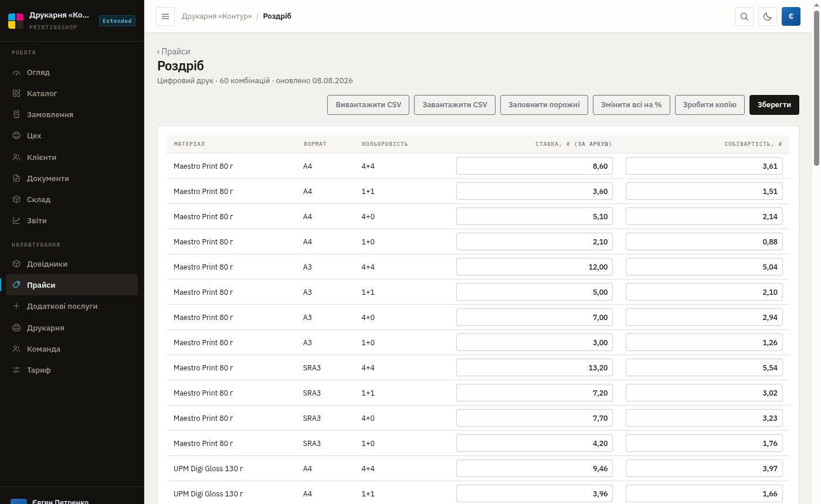
Task: Click the Огляд gauge icon in sidebar
Action: tap(16, 73)
